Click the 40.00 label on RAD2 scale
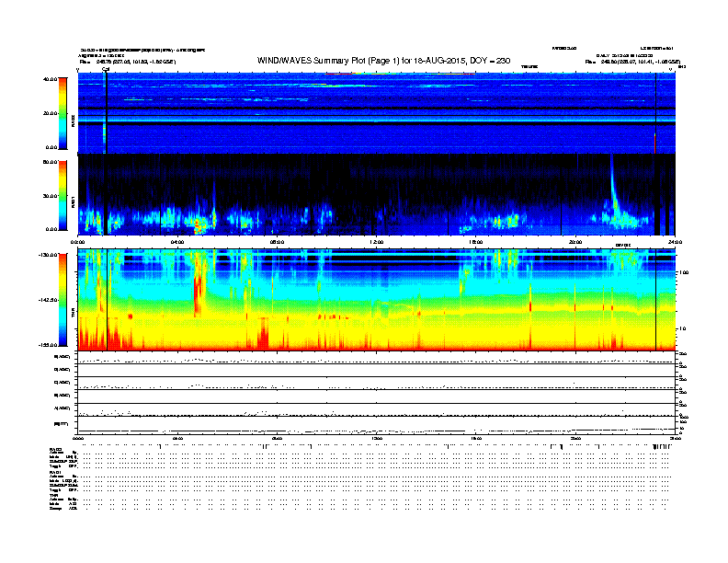The image size is (728, 563). (50, 79)
